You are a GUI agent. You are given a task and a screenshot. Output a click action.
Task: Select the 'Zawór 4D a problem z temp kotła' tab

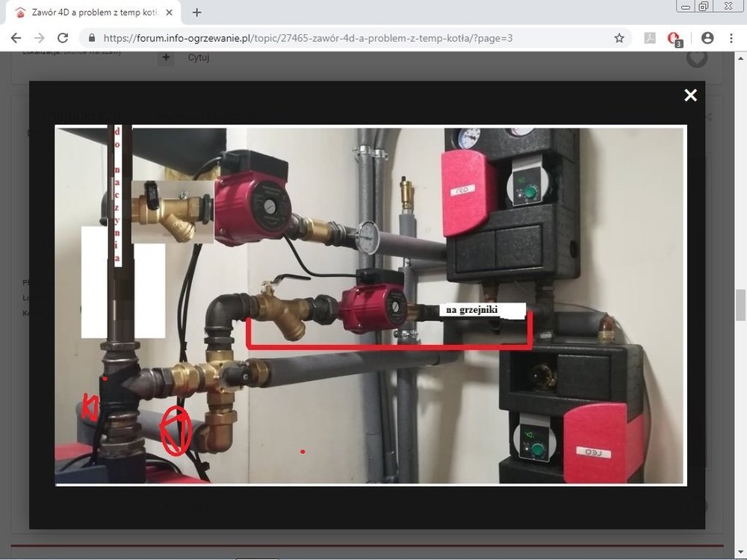click(90, 13)
